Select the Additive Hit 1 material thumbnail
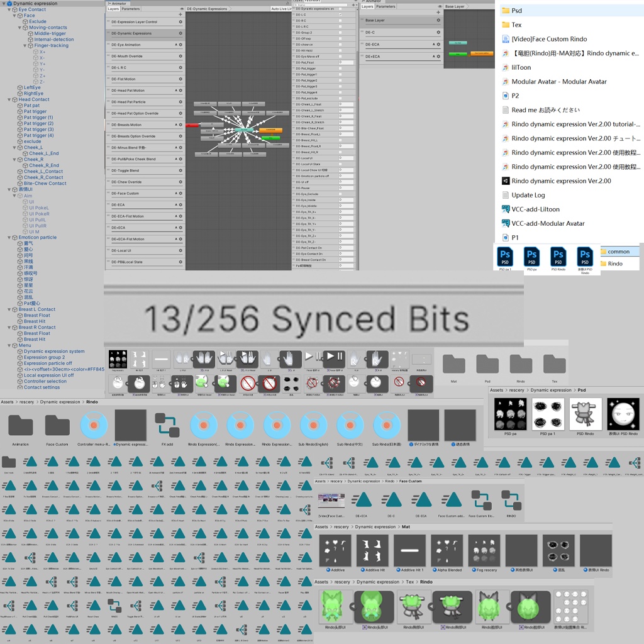 410,551
